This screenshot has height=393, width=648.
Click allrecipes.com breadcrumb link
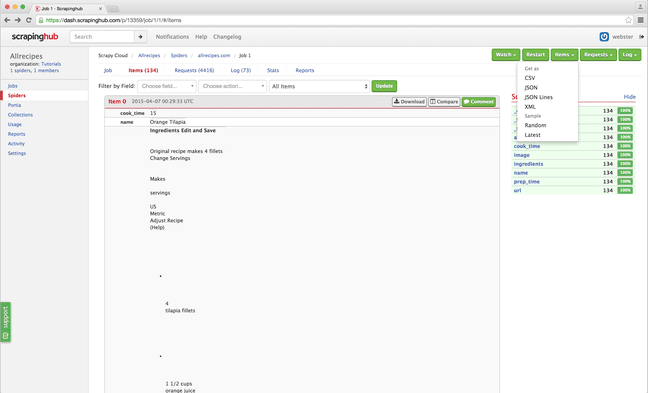tap(214, 55)
